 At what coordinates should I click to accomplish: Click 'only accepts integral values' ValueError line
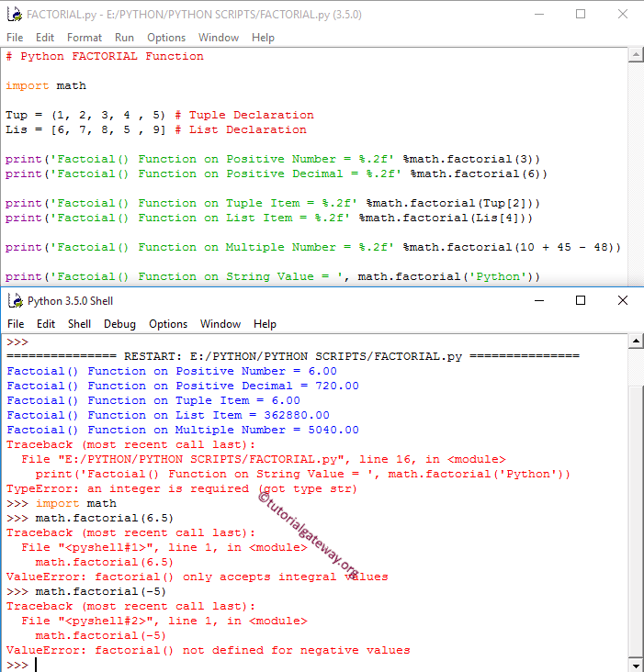click(198, 577)
